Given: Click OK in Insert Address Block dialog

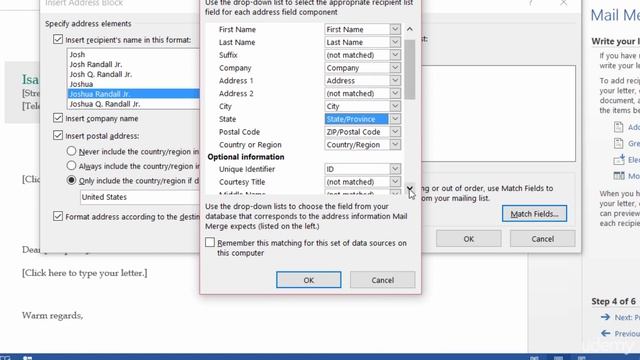Looking at the screenshot, I should tap(469, 239).
